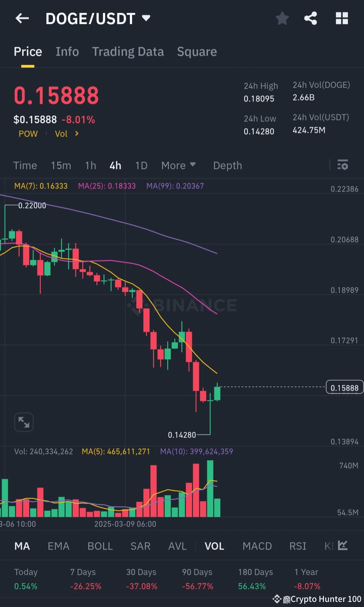364x607 pixels.
Task: Select the BOLL indicator label
Action: [x=100, y=546]
